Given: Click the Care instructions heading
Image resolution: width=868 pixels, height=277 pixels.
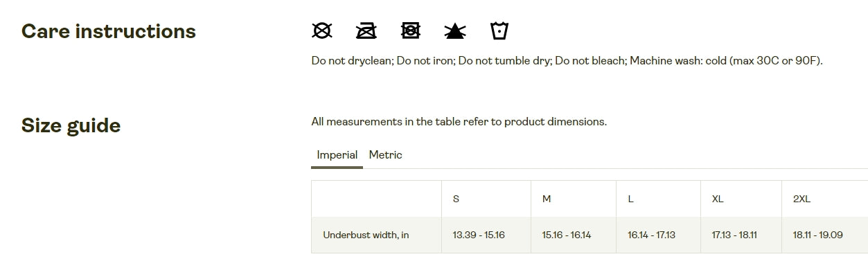Looking at the screenshot, I should [x=109, y=31].
